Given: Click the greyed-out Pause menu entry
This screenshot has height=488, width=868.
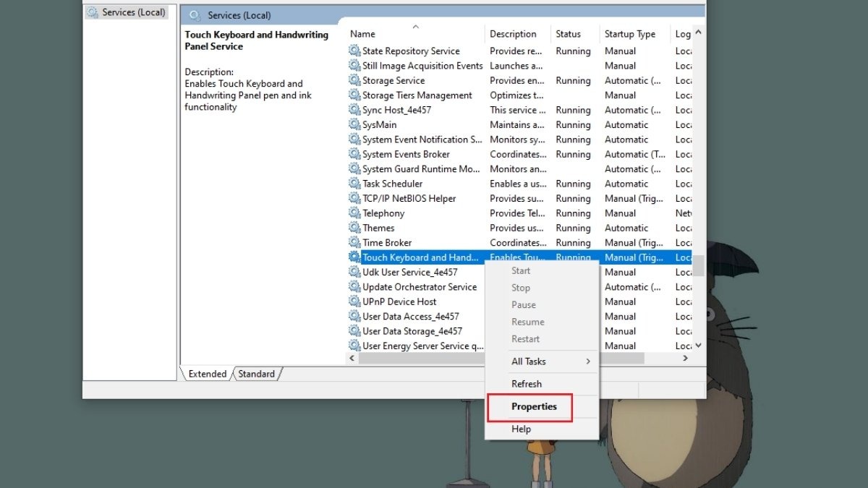Looking at the screenshot, I should click(524, 304).
